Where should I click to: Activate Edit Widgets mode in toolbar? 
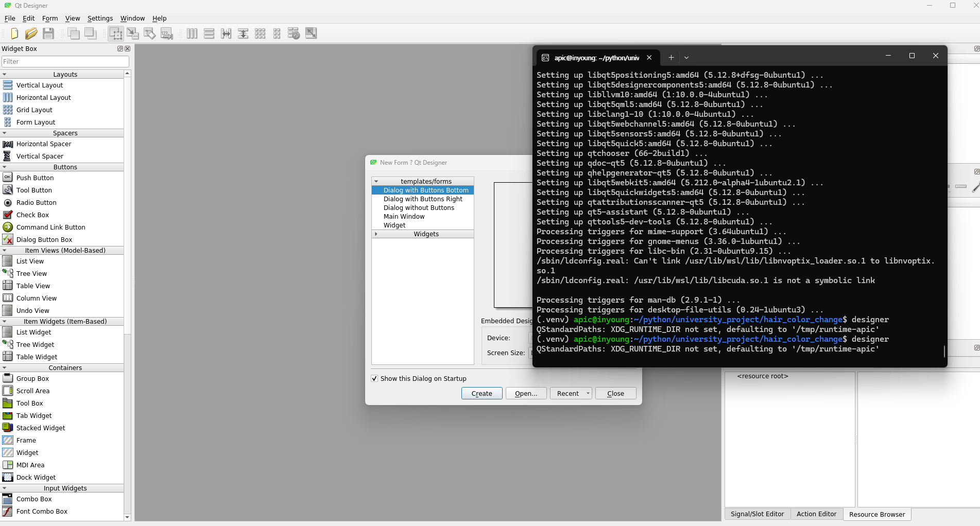pos(116,33)
